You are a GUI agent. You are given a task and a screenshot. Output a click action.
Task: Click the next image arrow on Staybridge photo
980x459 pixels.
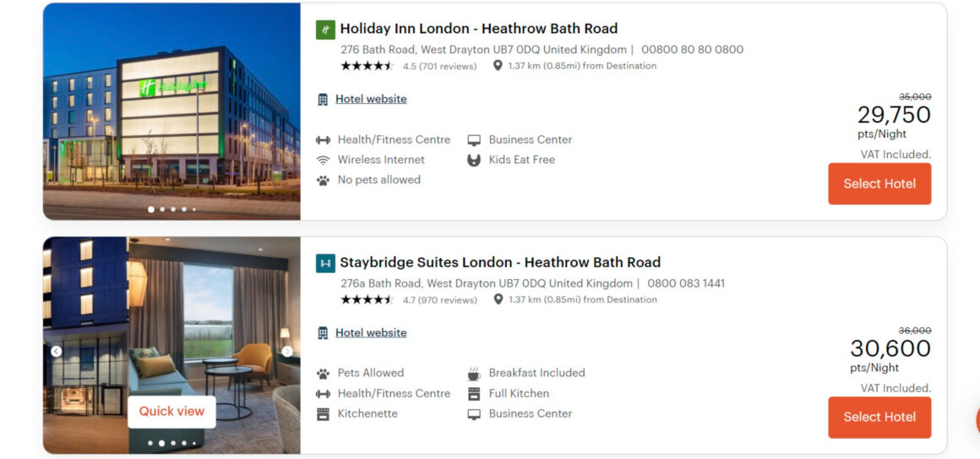pos(287,352)
